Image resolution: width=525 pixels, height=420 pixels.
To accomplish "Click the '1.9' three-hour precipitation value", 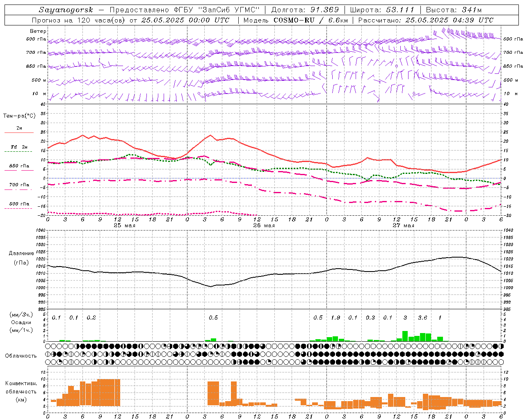I will (x=336, y=318).
